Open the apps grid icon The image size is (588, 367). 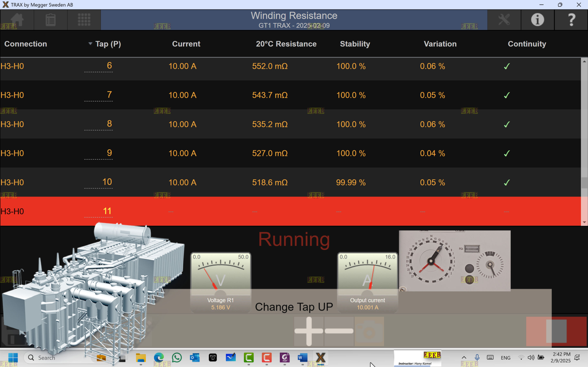click(x=84, y=20)
